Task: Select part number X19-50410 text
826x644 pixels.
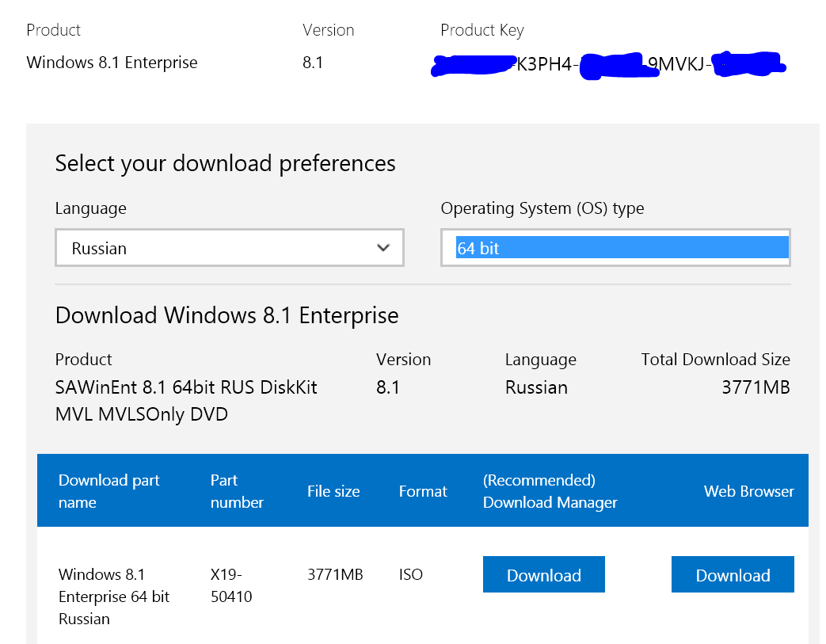Action: pos(231,585)
